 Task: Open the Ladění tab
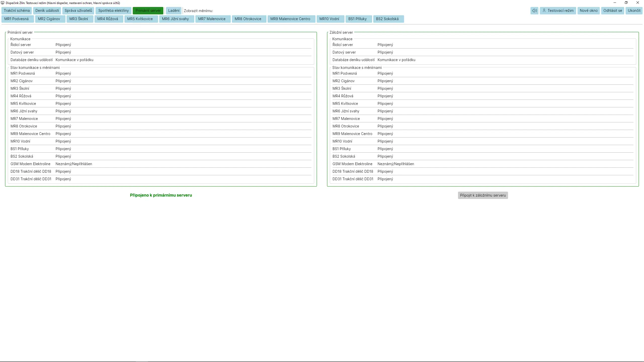[174, 11]
